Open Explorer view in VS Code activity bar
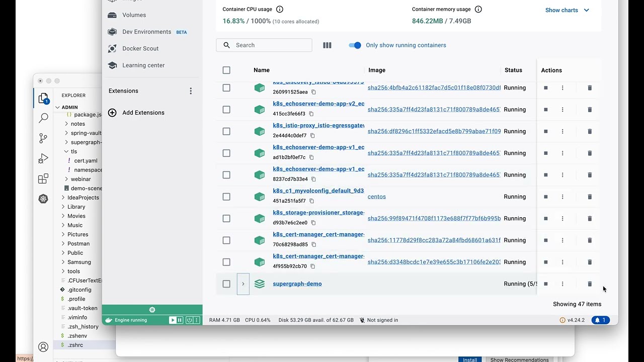The height and width of the screenshot is (362, 644). click(43, 98)
